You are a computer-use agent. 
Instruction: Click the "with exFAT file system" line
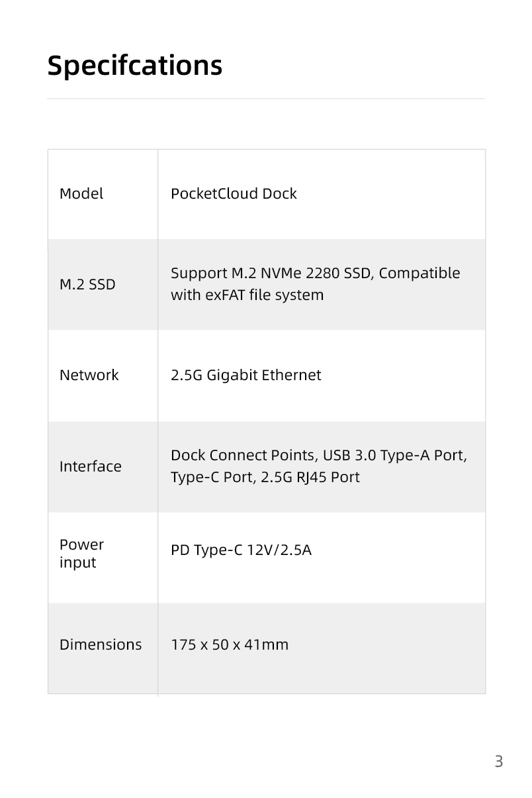pos(247,295)
